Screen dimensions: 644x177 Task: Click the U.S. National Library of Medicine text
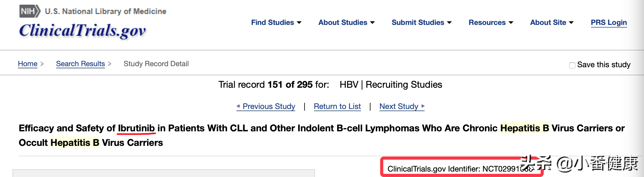click(x=106, y=11)
